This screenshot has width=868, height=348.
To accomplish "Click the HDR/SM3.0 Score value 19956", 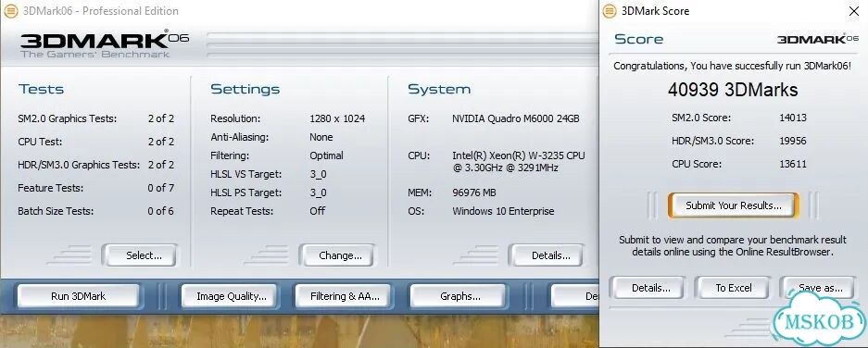I will pyautogui.click(x=793, y=141).
